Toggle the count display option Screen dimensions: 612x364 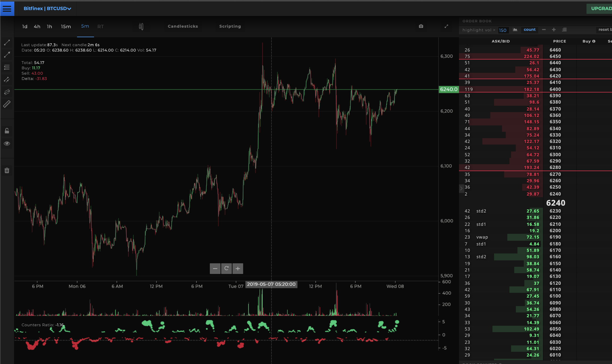coord(530,30)
